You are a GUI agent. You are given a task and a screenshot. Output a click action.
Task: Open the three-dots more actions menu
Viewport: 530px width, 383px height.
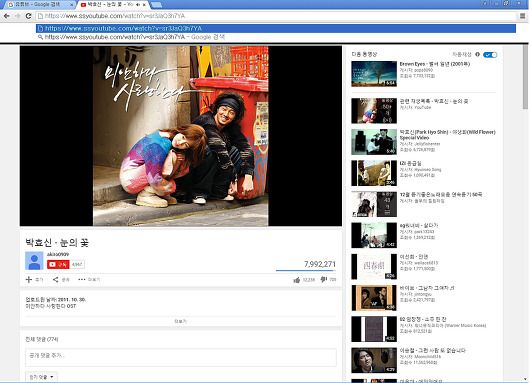pyautogui.click(x=81, y=279)
